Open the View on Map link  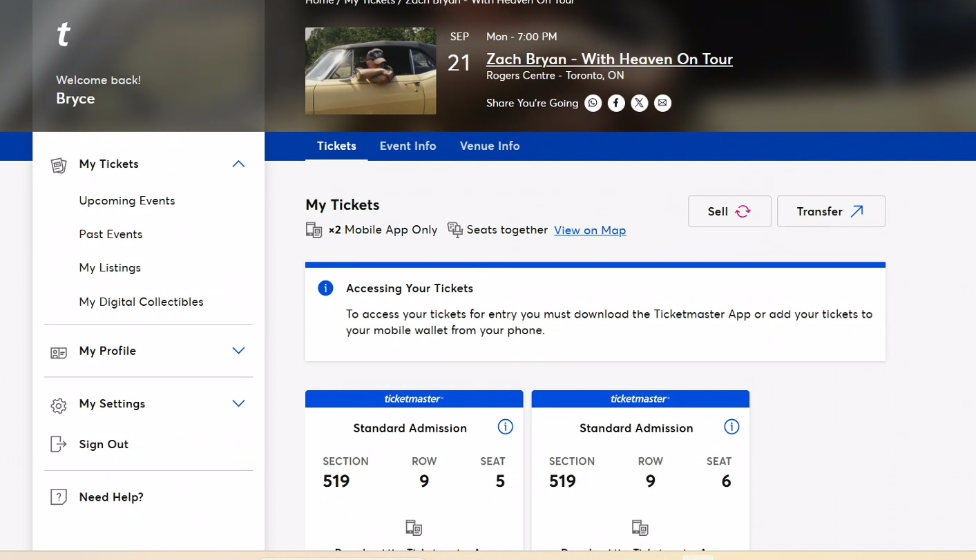590,230
